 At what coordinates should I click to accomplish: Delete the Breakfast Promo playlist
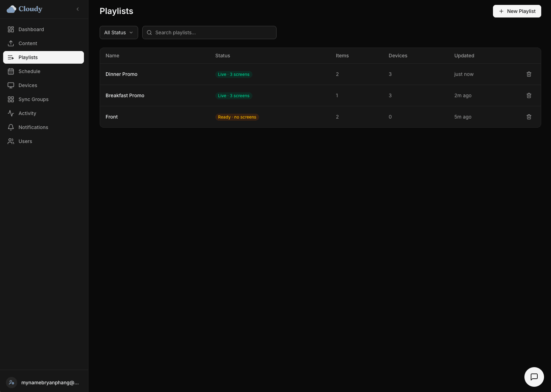529,95
